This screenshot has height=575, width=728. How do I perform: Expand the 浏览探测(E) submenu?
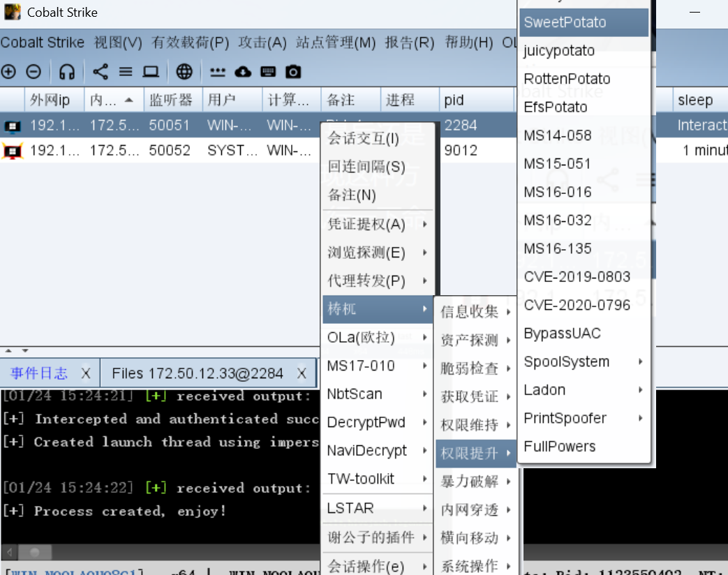pyautogui.click(x=378, y=253)
